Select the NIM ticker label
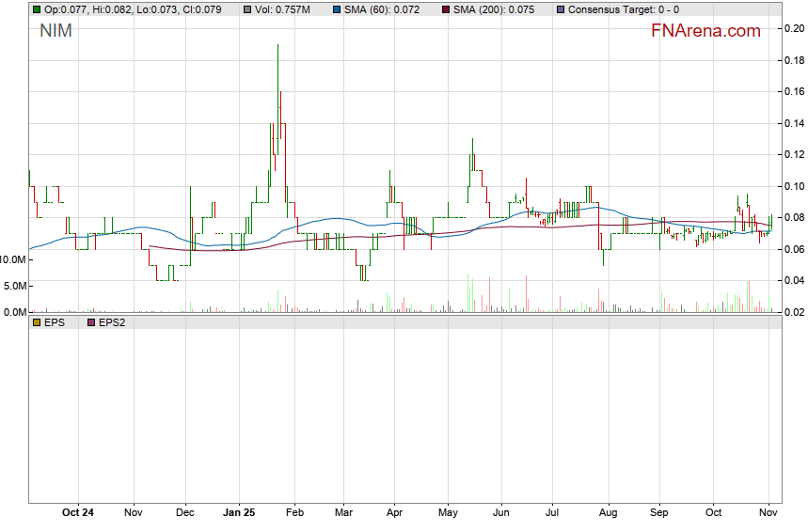The height and width of the screenshot is (532, 808). click(55, 31)
